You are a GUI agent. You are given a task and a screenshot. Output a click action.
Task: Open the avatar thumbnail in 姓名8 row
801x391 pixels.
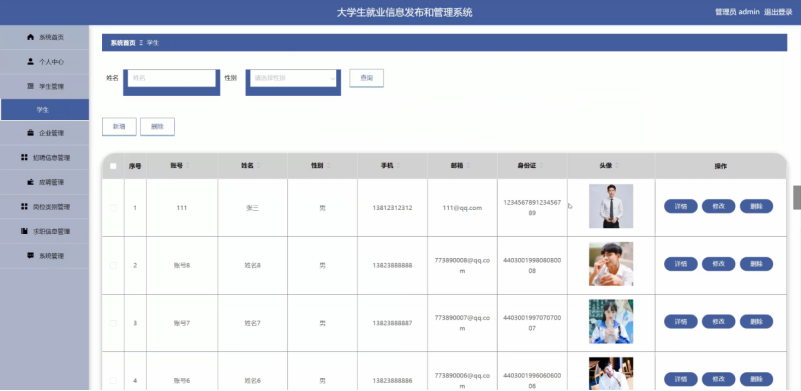[x=611, y=264]
